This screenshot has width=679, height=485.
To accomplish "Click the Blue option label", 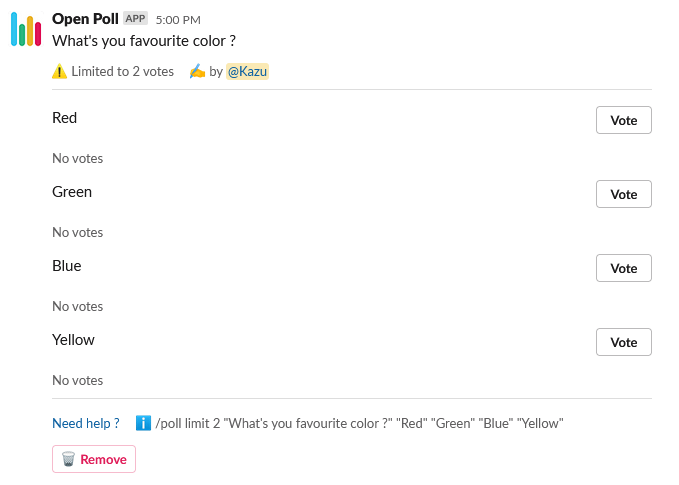I will pyautogui.click(x=67, y=266).
